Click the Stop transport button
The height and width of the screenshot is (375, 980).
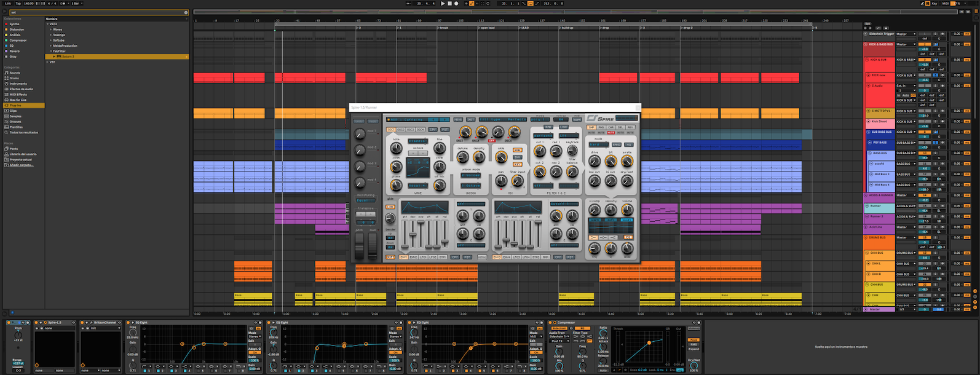[x=450, y=3]
